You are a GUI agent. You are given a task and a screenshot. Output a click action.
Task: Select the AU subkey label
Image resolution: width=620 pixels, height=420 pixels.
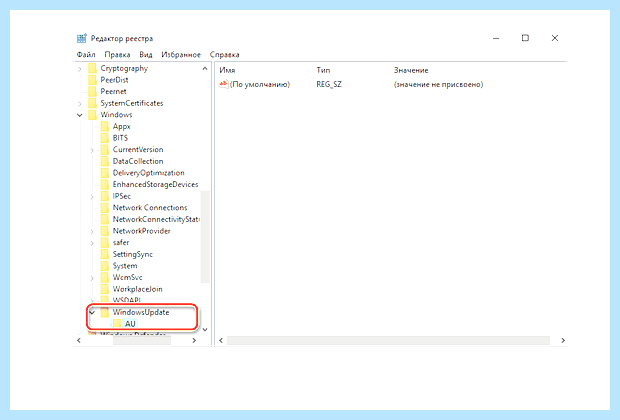130,324
